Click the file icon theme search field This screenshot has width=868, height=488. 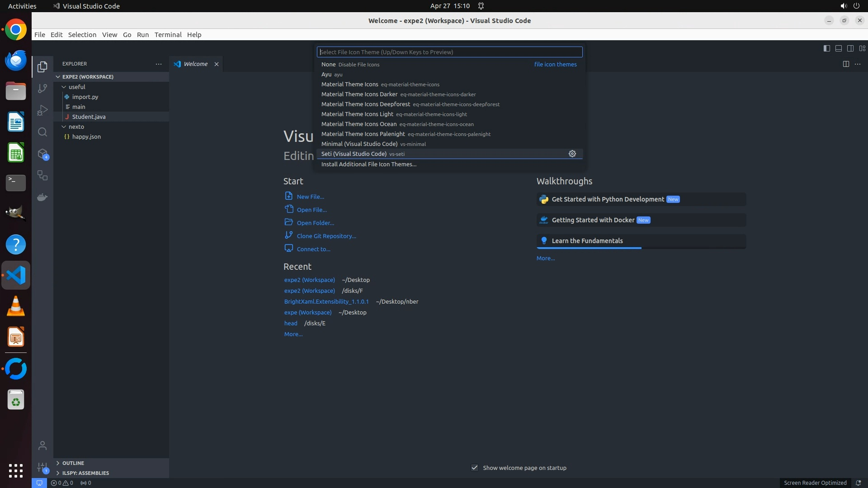(x=449, y=52)
